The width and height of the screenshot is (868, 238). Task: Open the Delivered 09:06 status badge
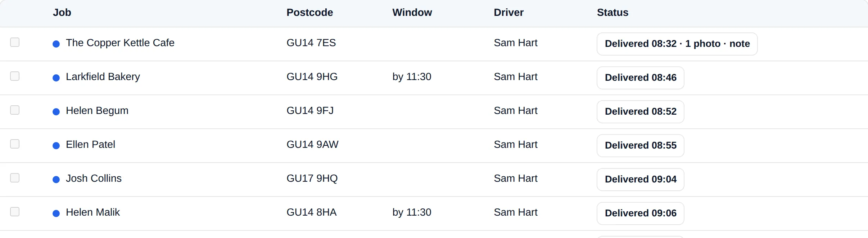pyautogui.click(x=640, y=213)
